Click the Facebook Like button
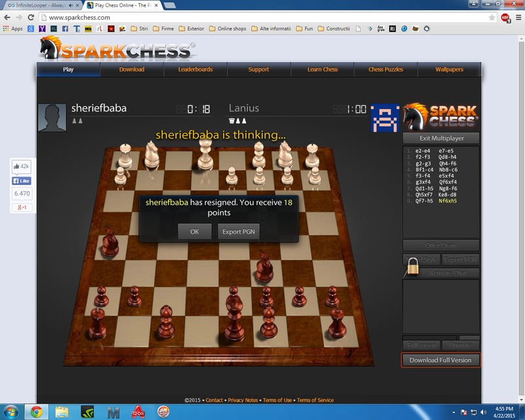Image resolution: width=525 pixels, height=420 pixels. click(22, 181)
